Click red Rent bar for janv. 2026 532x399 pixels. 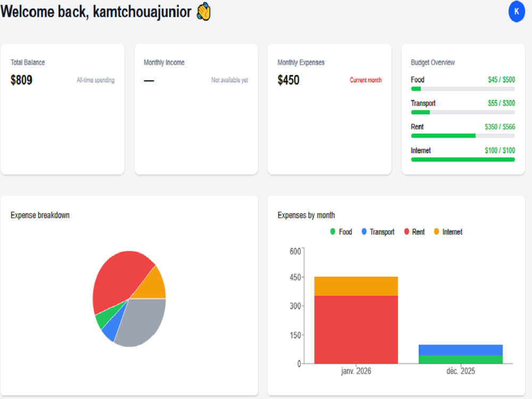[x=356, y=329]
